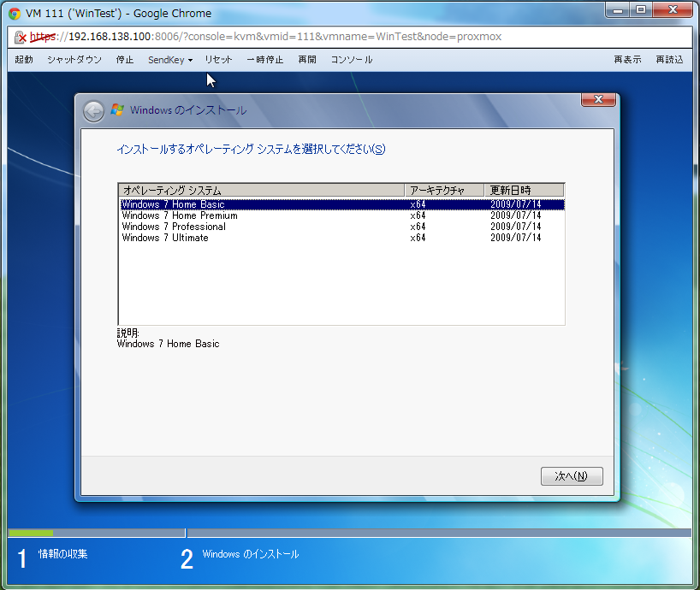Select Windows 7 Home Premium row

342,215
